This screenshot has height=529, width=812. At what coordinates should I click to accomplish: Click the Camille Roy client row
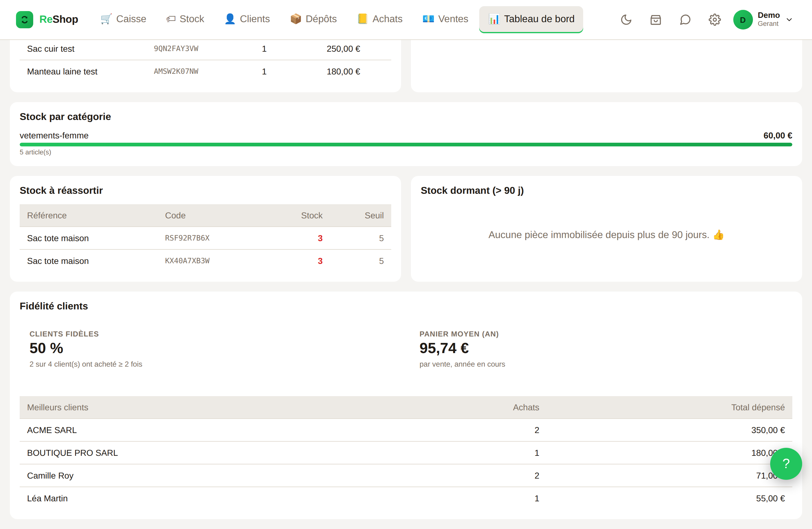[x=406, y=476]
